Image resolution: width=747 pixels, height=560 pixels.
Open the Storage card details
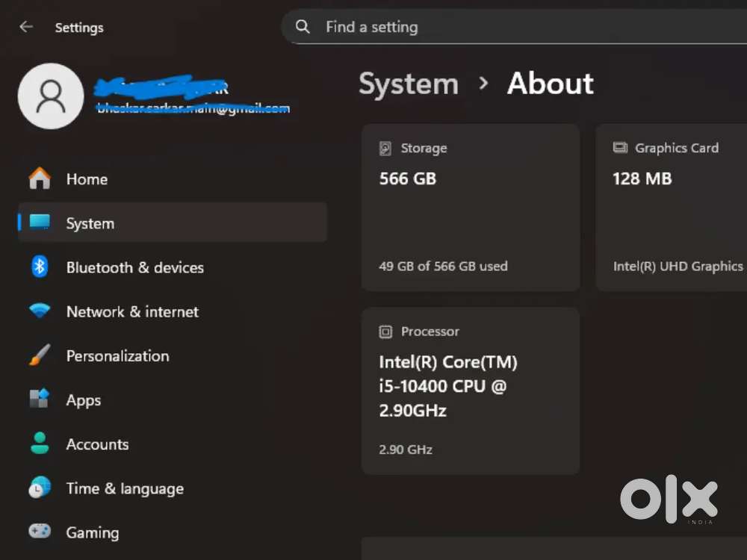pyautogui.click(x=471, y=208)
